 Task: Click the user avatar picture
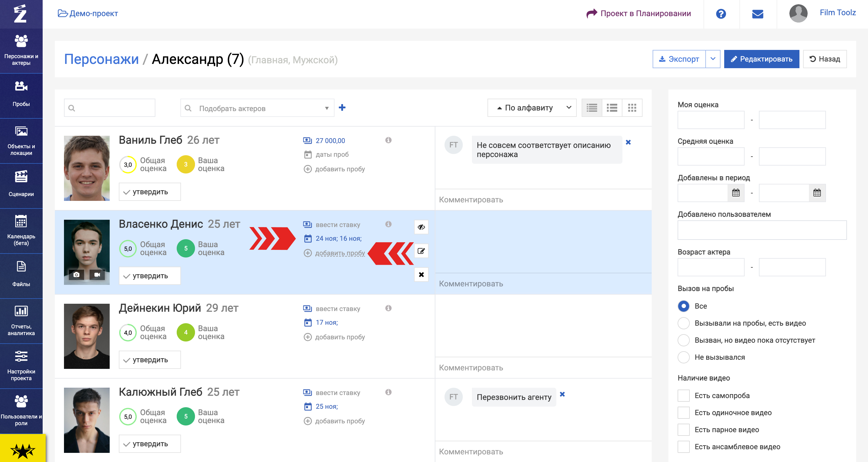798,13
